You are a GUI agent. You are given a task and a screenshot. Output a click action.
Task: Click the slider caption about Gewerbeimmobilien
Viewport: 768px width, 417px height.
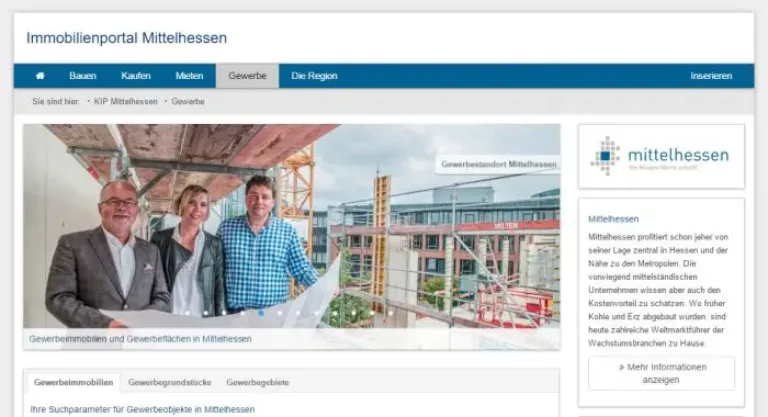141,339
